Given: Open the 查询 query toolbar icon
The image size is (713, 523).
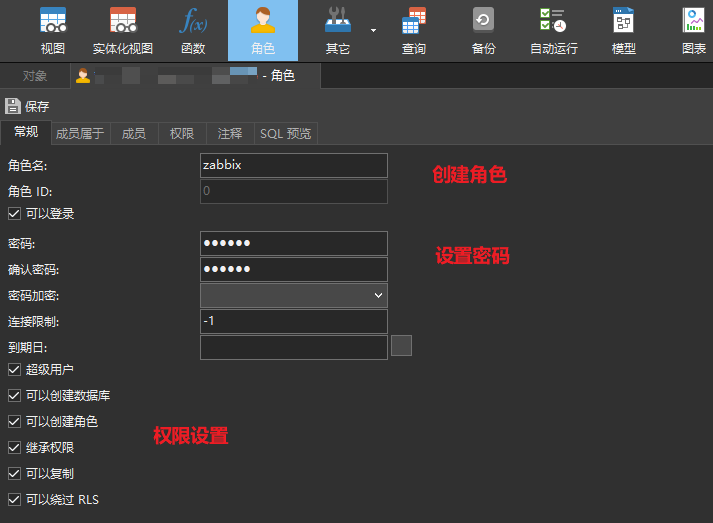Looking at the screenshot, I should pyautogui.click(x=414, y=30).
